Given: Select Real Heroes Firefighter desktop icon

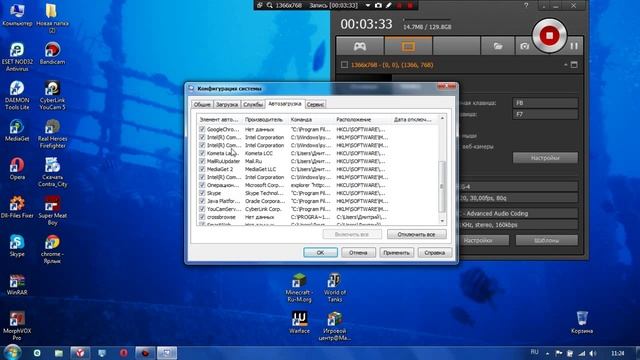Looking at the screenshot, I should click(x=52, y=133).
